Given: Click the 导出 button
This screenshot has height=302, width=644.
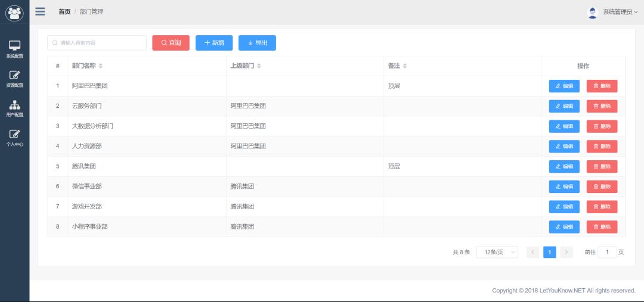Looking at the screenshot, I should (257, 43).
